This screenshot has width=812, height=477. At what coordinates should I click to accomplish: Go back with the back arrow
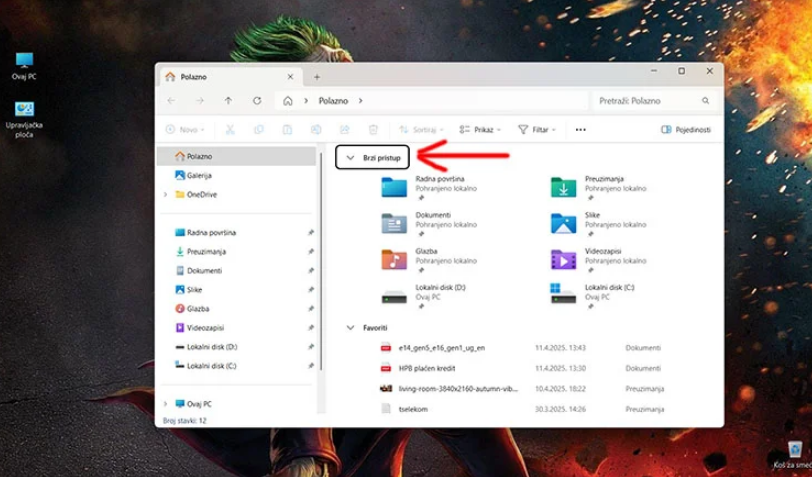tap(171, 101)
